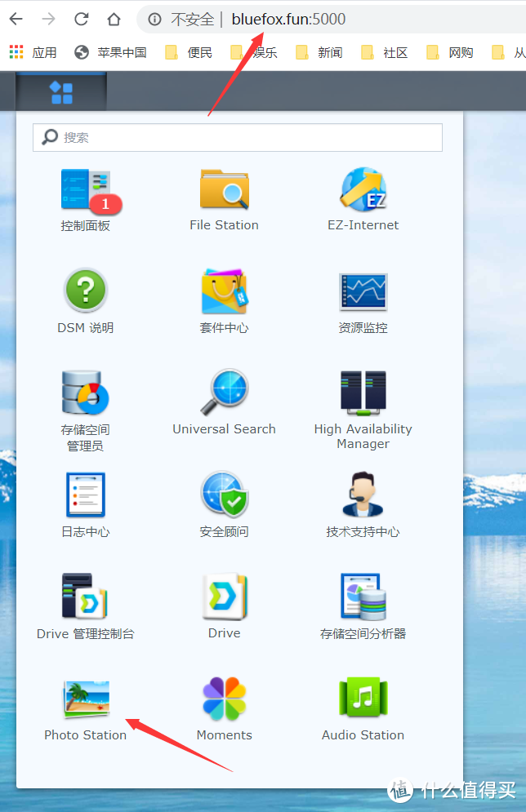
Task: Open 网购 bookmark folder
Action: 450,52
